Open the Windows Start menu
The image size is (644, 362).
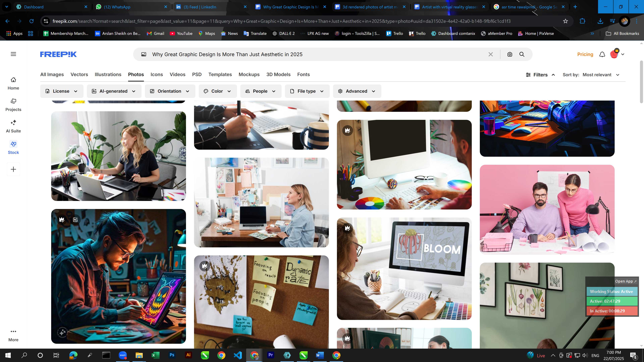click(x=8, y=355)
